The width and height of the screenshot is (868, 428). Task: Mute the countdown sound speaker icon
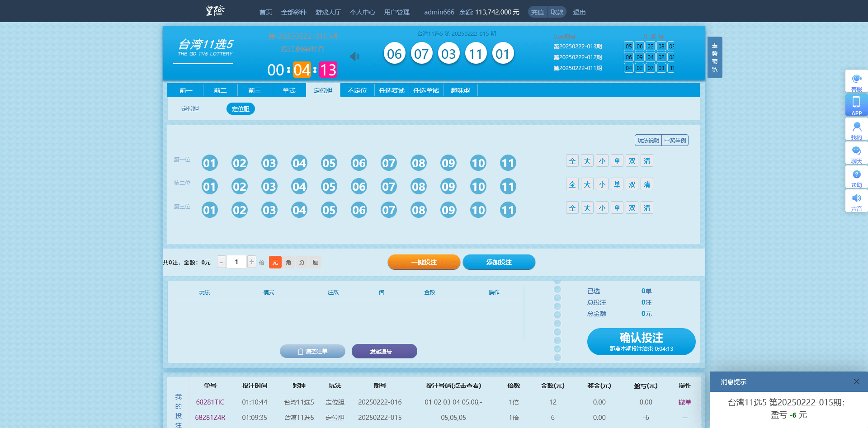(355, 56)
